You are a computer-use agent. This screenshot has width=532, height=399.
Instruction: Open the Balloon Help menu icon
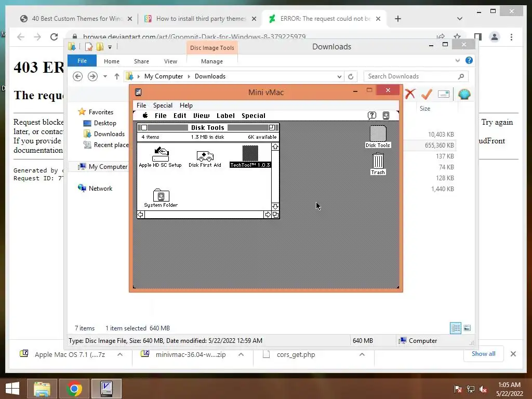(x=372, y=115)
